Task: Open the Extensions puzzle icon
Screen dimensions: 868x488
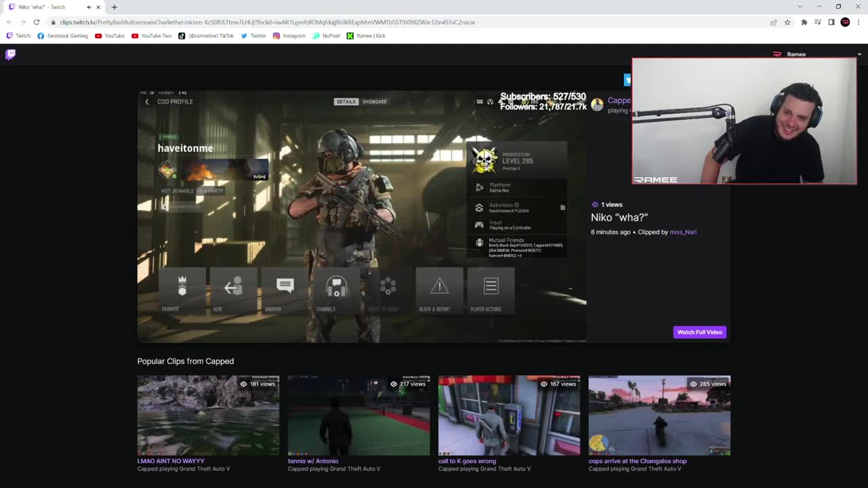Action: tap(804, 22)
